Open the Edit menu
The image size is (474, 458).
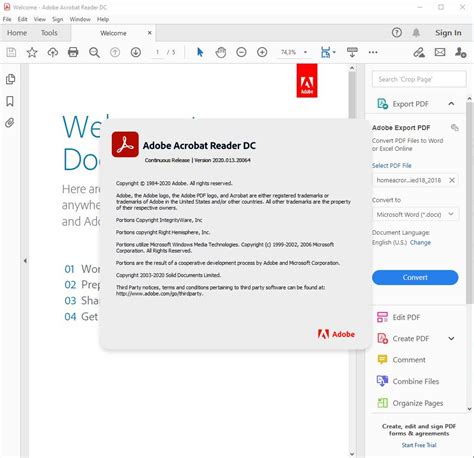[23, 19]
